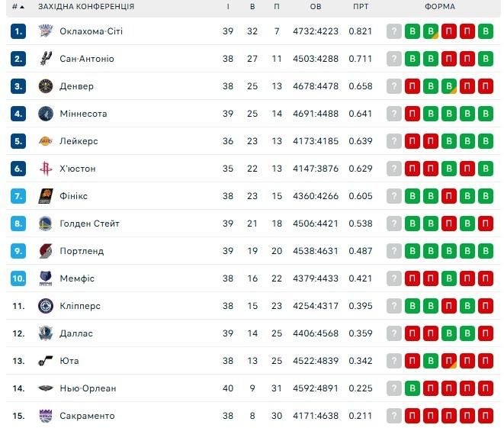Click the gray ? form box for Оклахома-Сіті

click(x=393, y=31)
